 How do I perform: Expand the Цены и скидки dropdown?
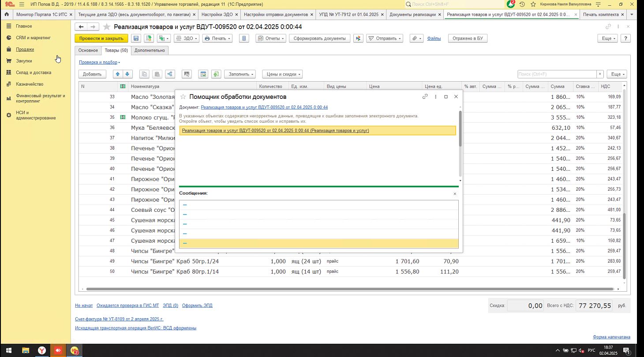[282, 74]
